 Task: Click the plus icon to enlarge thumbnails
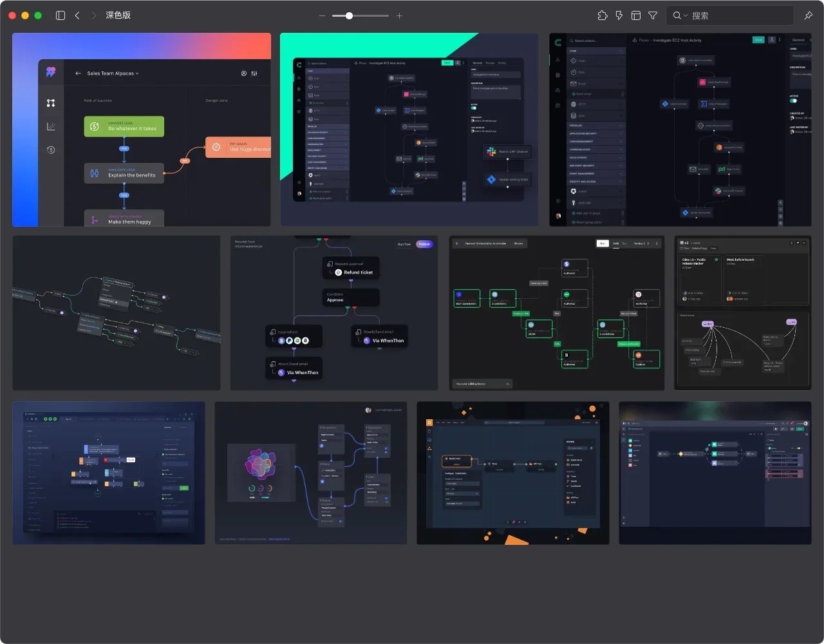(x=399, y=15)
